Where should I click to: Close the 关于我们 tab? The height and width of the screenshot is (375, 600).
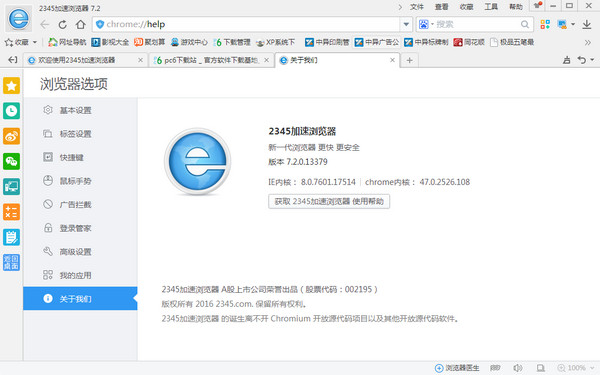(x=392, y=60)
